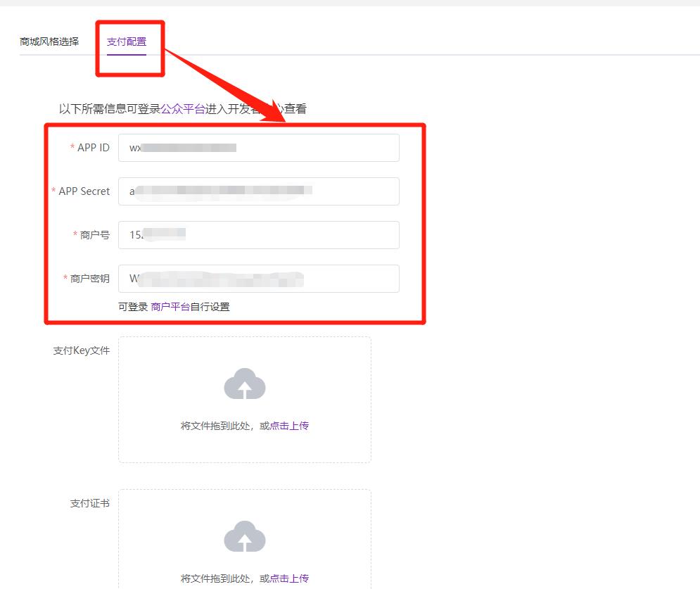Viewport: 700px width, 589px height.
Task: Open the 商户平台 link
Action: [x=170, y=307]
